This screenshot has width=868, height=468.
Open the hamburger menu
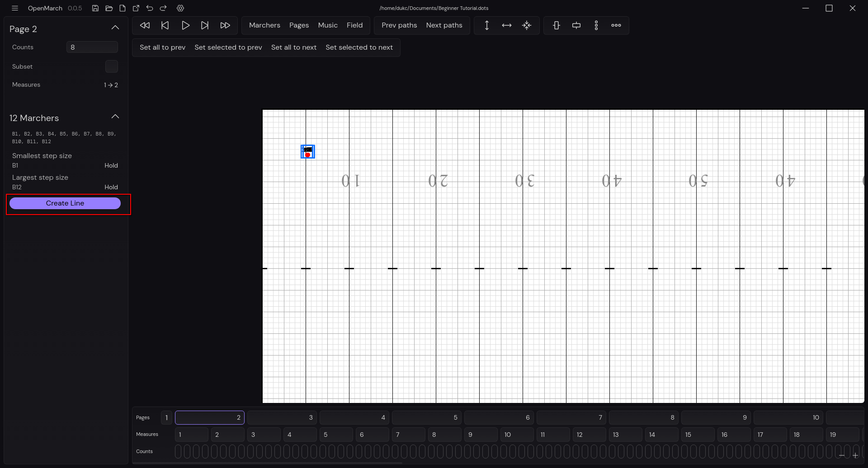pos(15,8)
